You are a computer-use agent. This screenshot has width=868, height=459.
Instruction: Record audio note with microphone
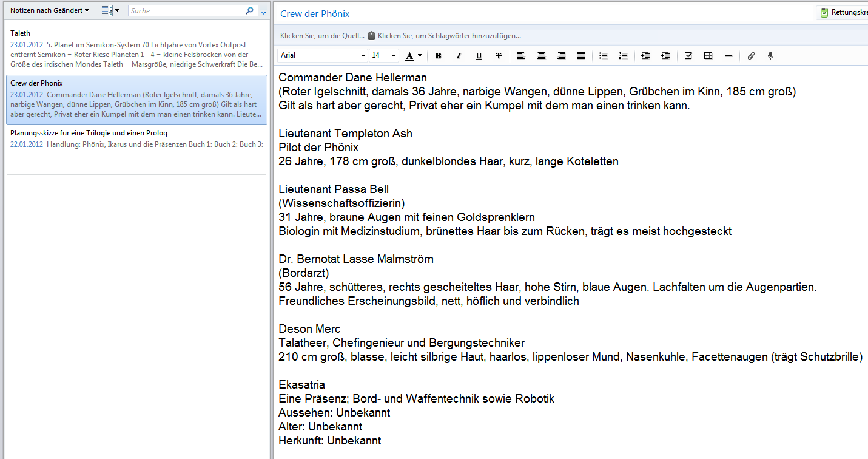[x=770, y=56]
